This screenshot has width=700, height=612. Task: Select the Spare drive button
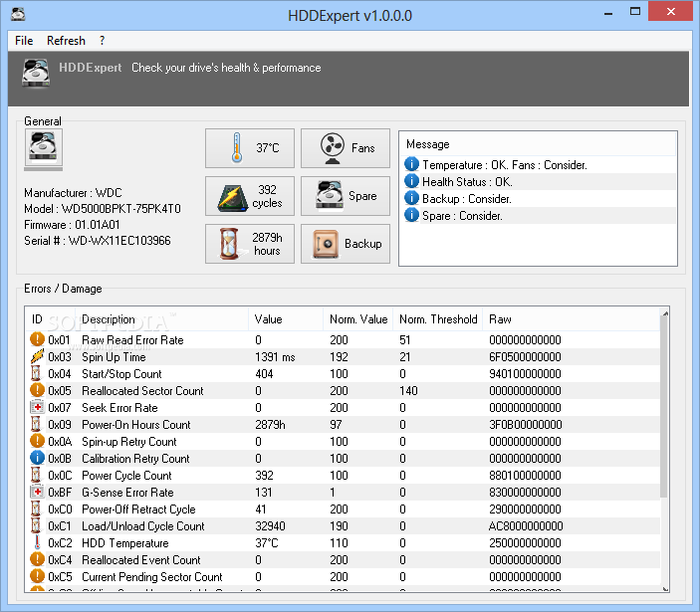pyautogui.click(x=346, y=196)
